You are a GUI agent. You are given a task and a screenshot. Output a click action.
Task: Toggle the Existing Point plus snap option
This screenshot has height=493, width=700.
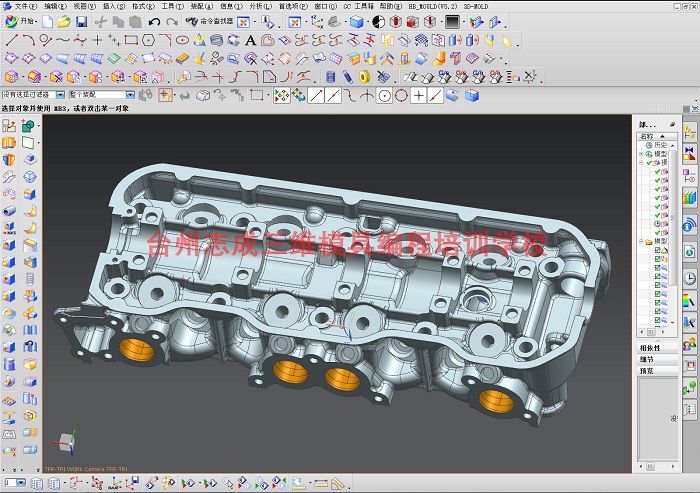tap(418, 96)
